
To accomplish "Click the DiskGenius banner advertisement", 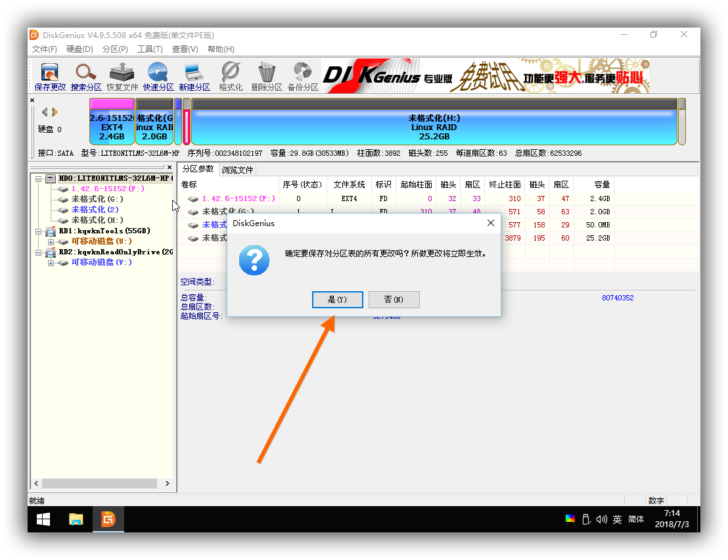I will pos(485,76).
